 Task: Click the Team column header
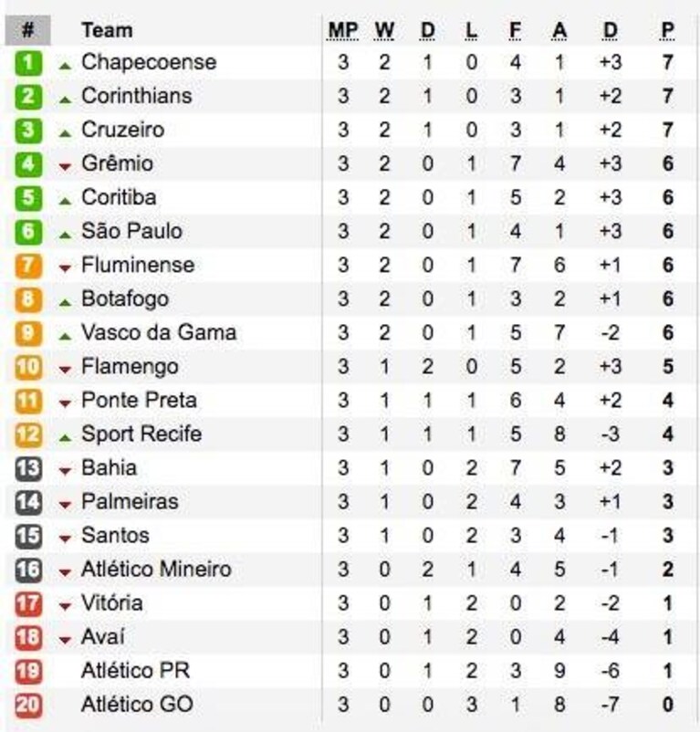(108, 30)
